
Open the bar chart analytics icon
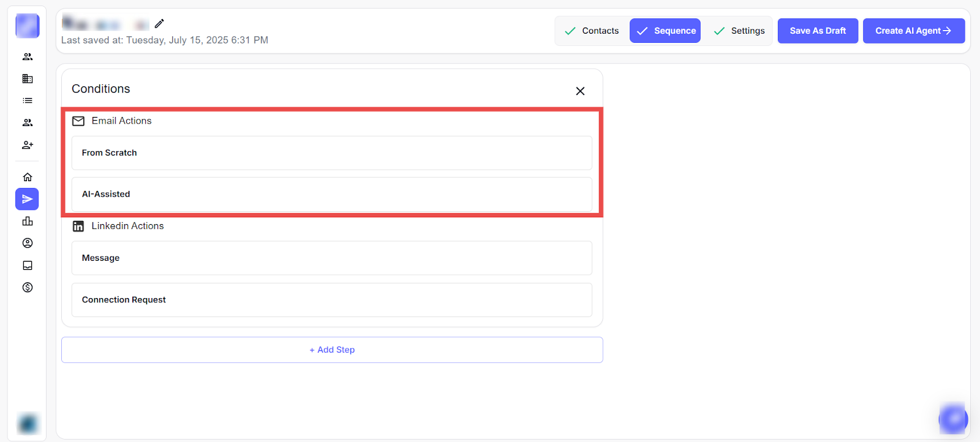(28, 221)
